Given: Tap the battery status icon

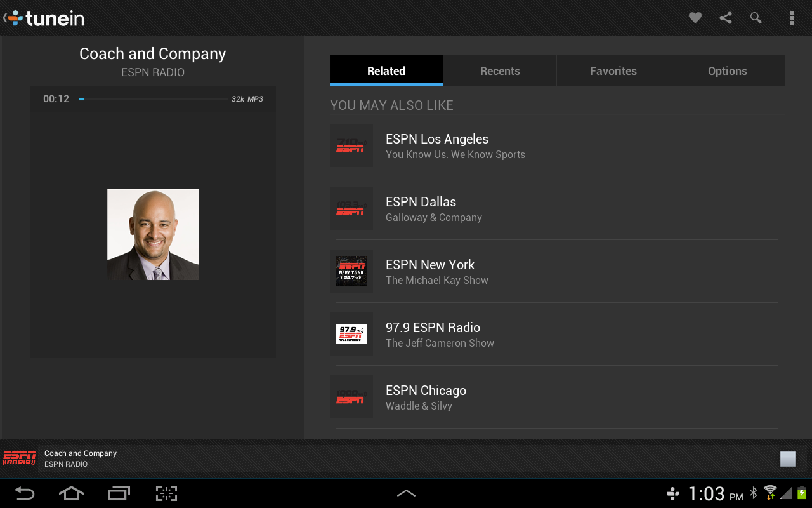Looking at the screenshot, I should pyautogui.click(x=801, y=493).
